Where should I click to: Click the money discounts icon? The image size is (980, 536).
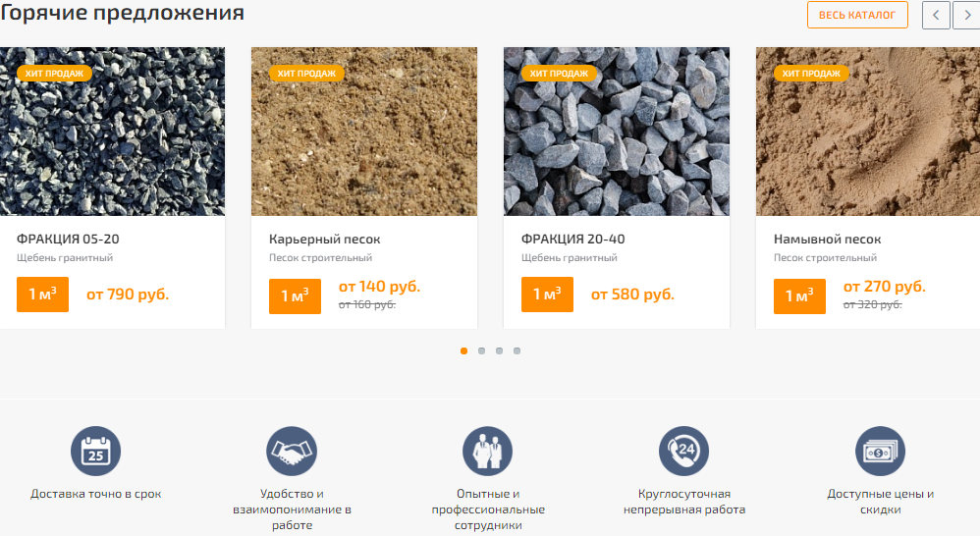click(880, 451)
